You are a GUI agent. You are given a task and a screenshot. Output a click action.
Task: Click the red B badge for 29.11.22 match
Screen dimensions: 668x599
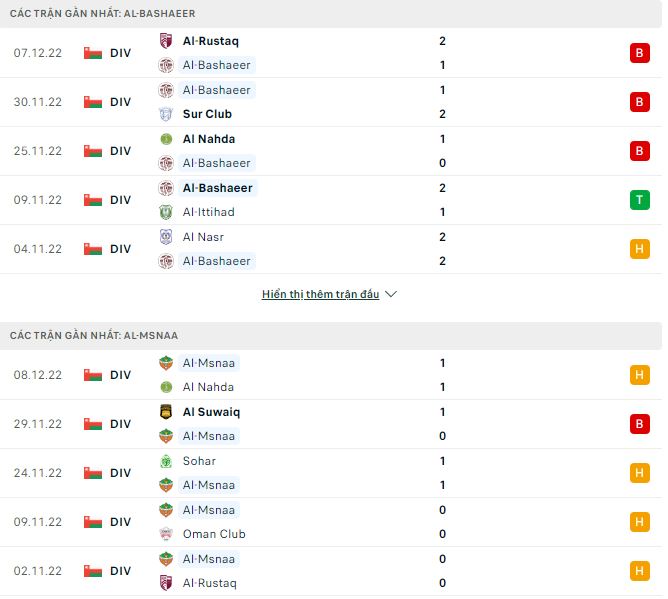click(640, 424)
